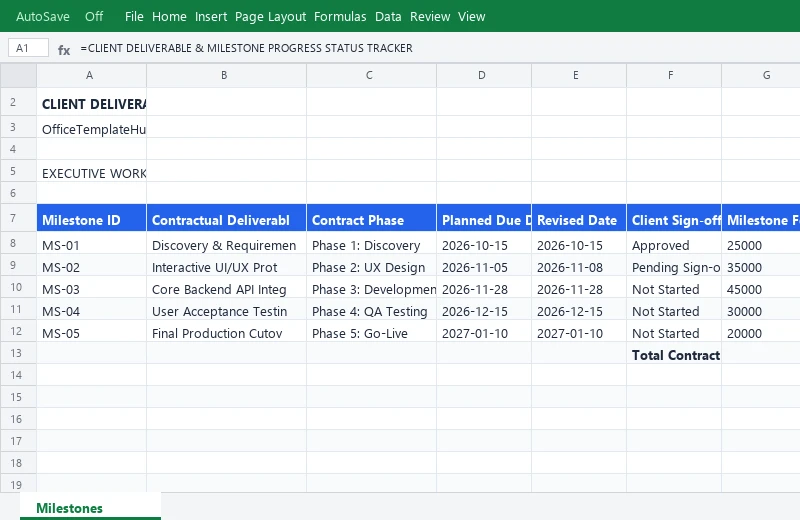
Task: Open the Data tab
Action: pyautogui.click(x=388, y=16)
